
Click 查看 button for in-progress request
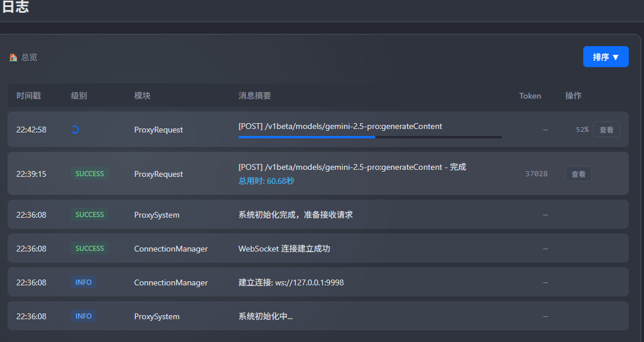coord(606,130)
